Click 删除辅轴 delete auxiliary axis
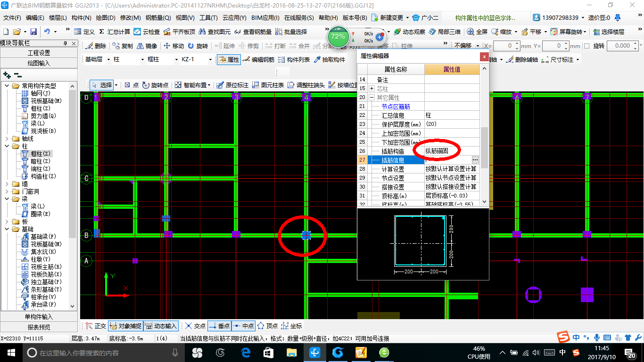 (x=522, y=59)
